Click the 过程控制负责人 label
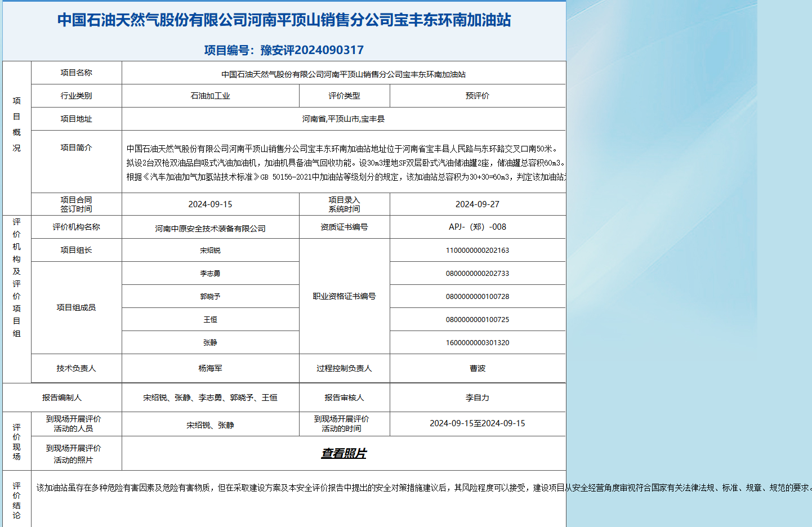 pos(345,368)
